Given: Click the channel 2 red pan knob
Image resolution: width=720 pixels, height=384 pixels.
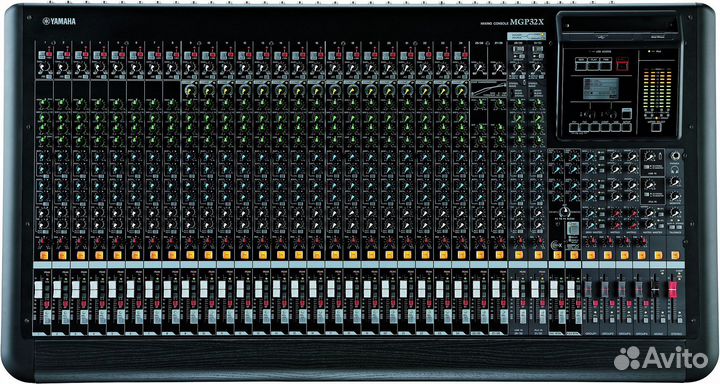Looking at the screenshot, I should pos(62,241).
